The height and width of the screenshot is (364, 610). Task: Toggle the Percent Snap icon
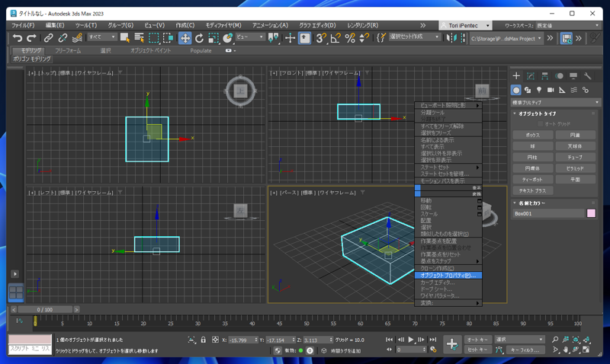[350, 37]
